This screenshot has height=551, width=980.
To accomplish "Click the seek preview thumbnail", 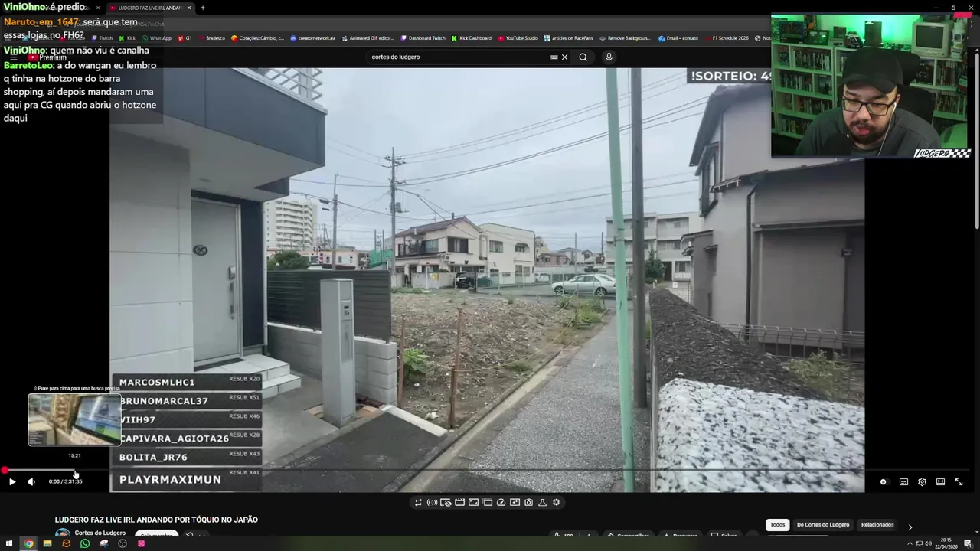I will [74, 419].
